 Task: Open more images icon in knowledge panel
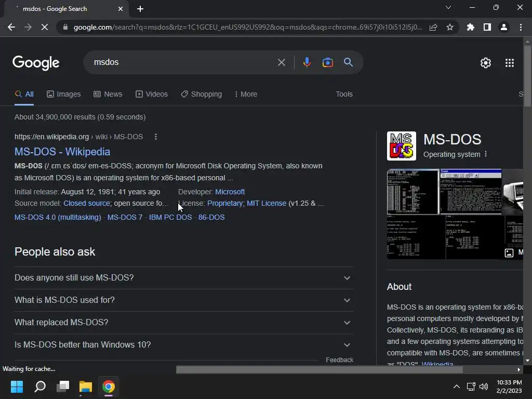(x=509, y=253)
